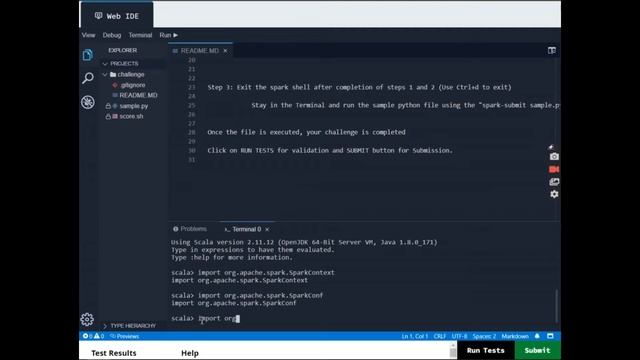The height and width of the screenshot is (360, 640).
Task: Click the .gitignore file icon
Action: click(115, 85)
